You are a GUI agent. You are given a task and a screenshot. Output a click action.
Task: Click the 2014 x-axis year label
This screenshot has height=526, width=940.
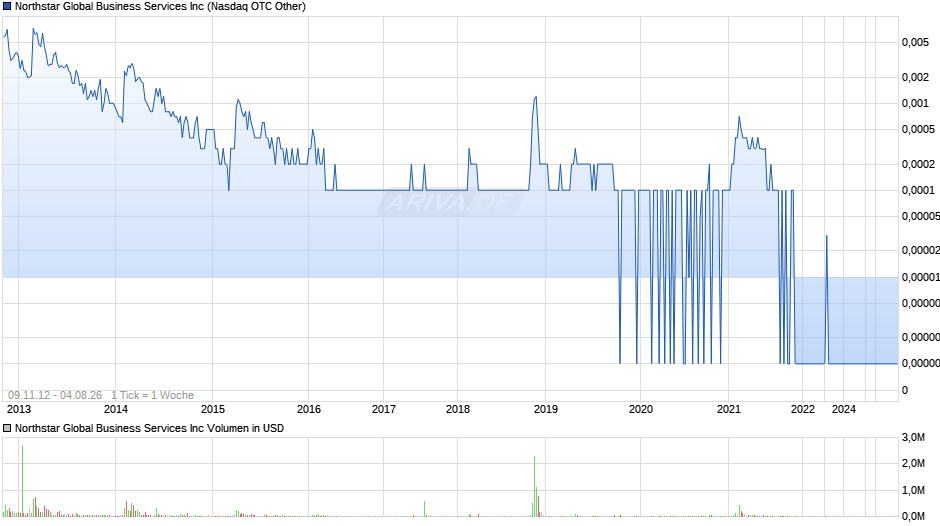(116, 409)
